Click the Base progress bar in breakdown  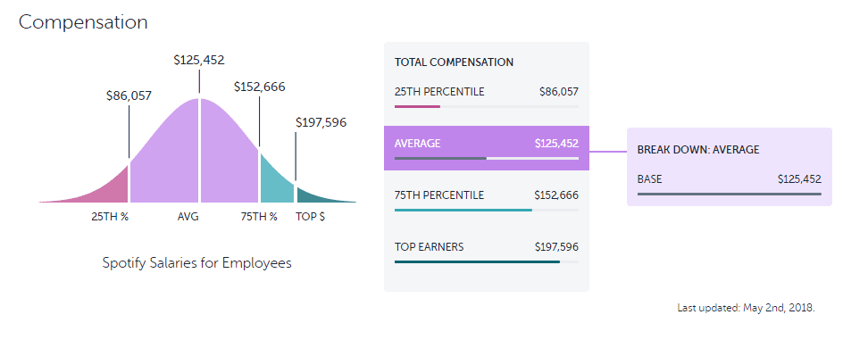pyautogui.click(x=729, y=195)
